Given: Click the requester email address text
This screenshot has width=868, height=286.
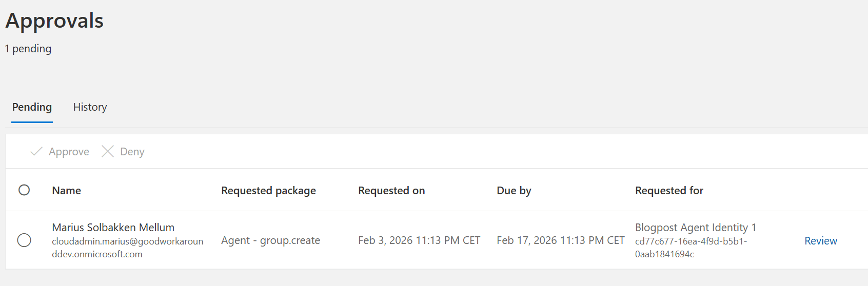Looking at the screenshot, I should tap(127, 248).
